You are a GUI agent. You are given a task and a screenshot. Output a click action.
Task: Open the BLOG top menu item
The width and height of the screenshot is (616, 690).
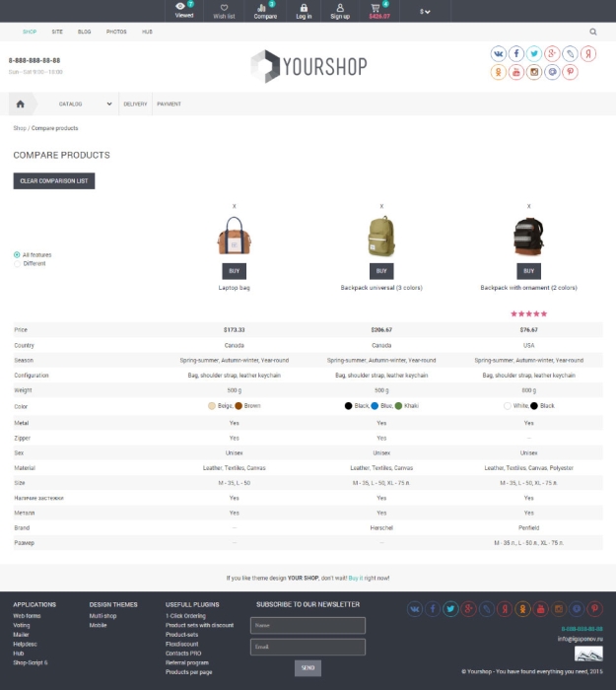(84, 32)
